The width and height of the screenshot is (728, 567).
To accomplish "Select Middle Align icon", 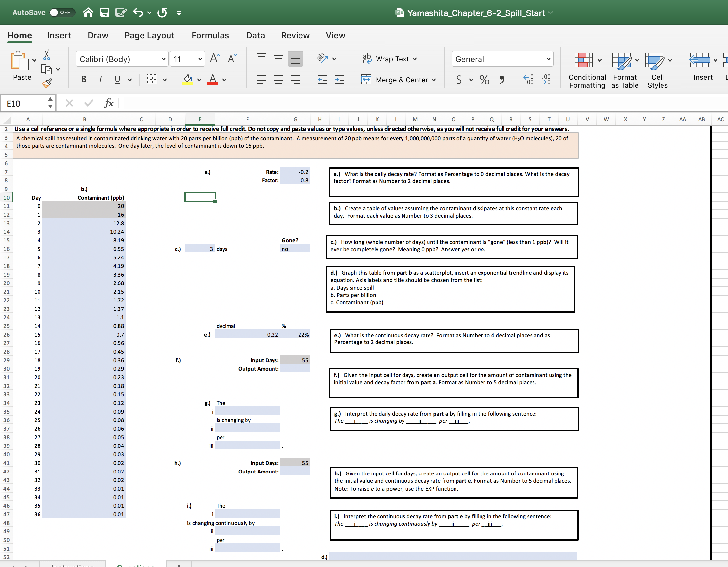I will (278, 58).
